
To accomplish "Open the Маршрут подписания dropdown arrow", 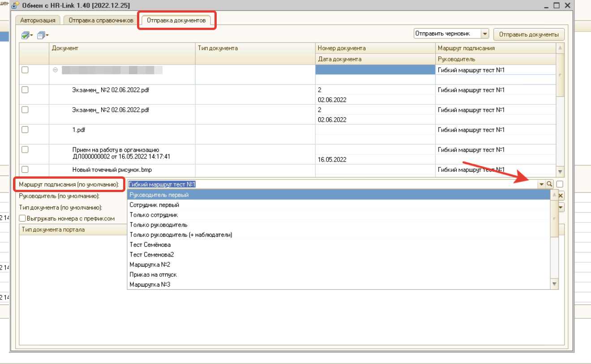I will click(541, 184).
